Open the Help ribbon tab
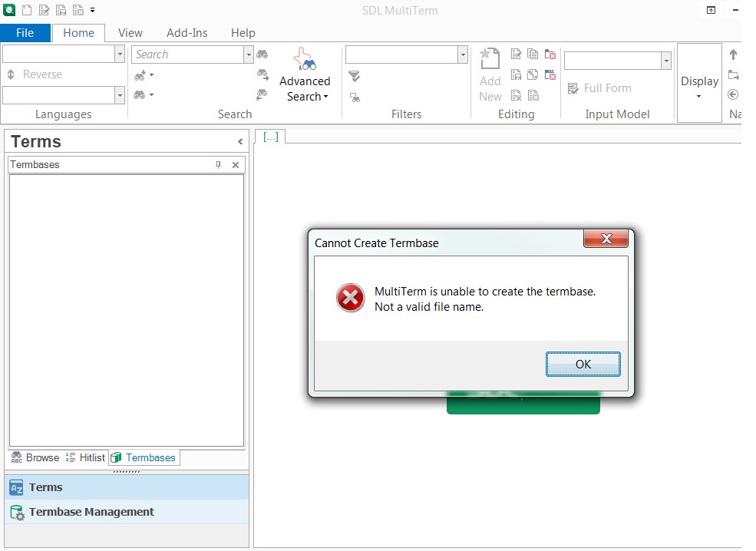Image resolution: width=756 pixels, height=551 pixels. [x=243, y=33]
